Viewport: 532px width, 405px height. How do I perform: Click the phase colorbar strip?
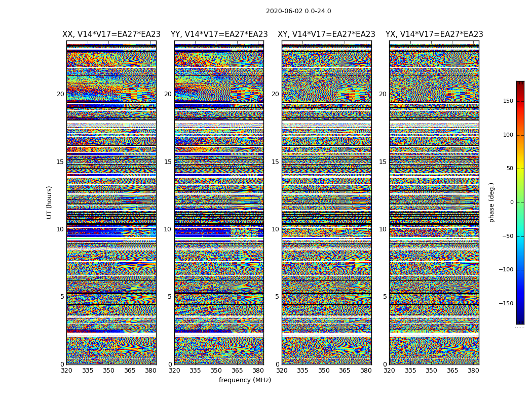520,202
